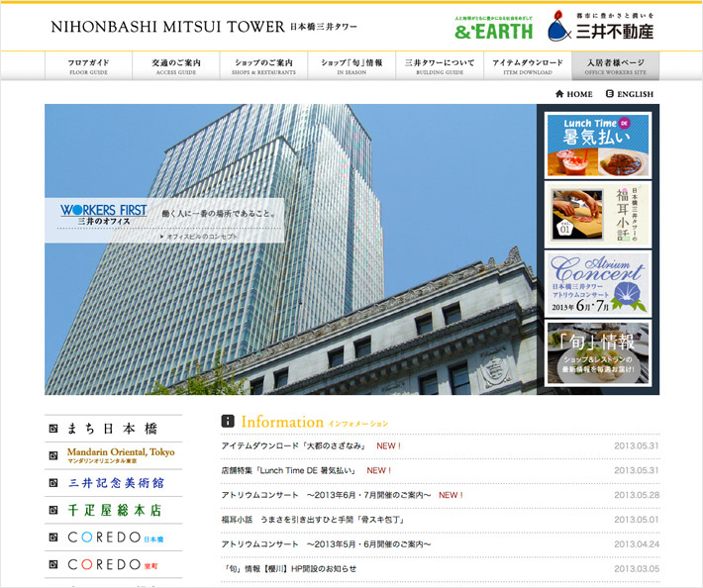
Task: Click the Nihonbashi Mitsui Tower site logo
Action: click(x=204, y=27)
